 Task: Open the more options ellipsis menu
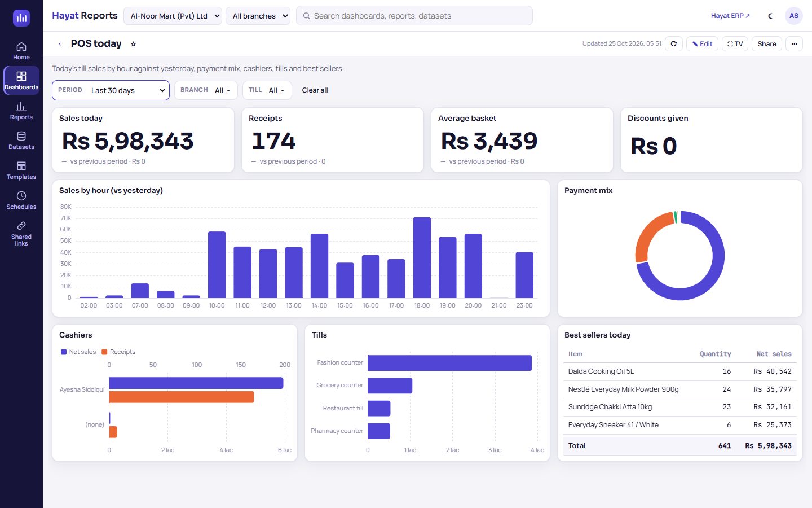click(x=794, y=44)
